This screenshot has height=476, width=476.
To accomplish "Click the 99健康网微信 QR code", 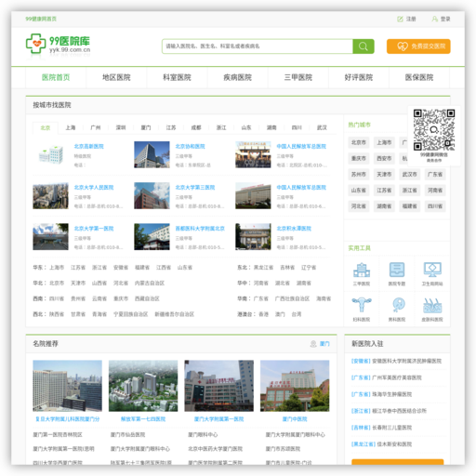I will coord(434,130).
